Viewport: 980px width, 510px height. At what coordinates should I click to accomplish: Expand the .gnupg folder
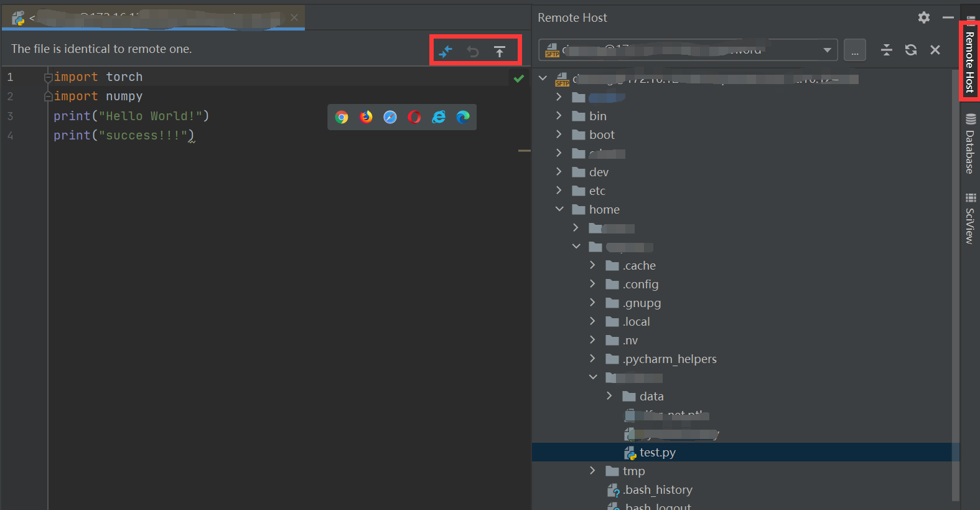point(592,303)
